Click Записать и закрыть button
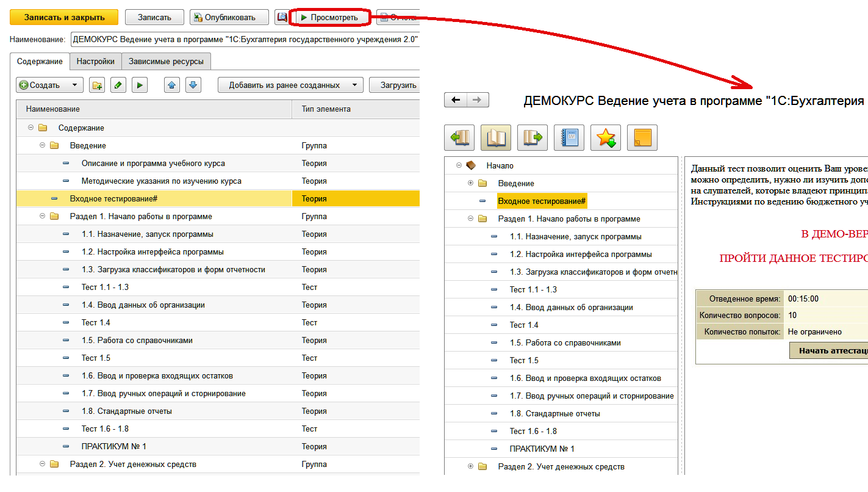 pyautogui.click(x=64, y=18)
